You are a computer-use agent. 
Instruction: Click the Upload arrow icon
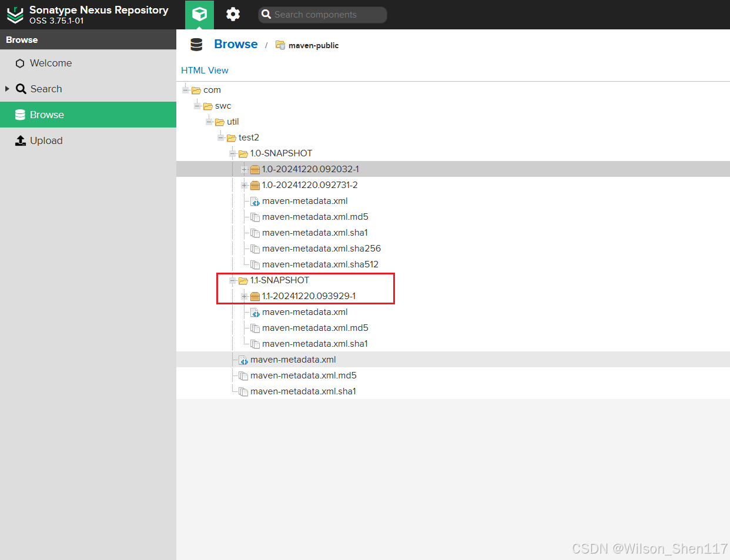coord(21,140)
